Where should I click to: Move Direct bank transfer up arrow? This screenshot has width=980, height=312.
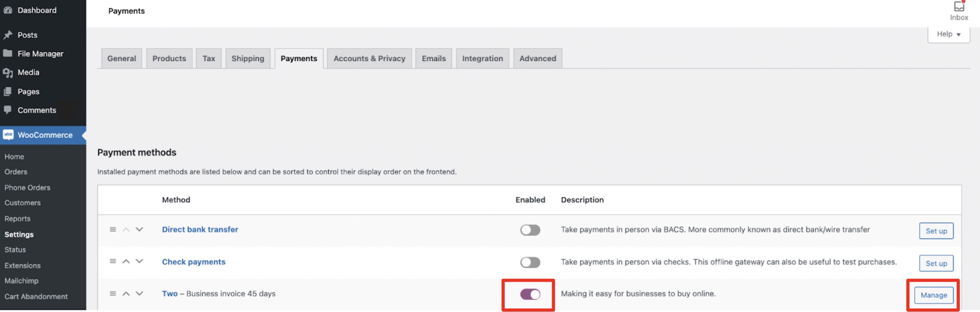[x=126, y=230]
